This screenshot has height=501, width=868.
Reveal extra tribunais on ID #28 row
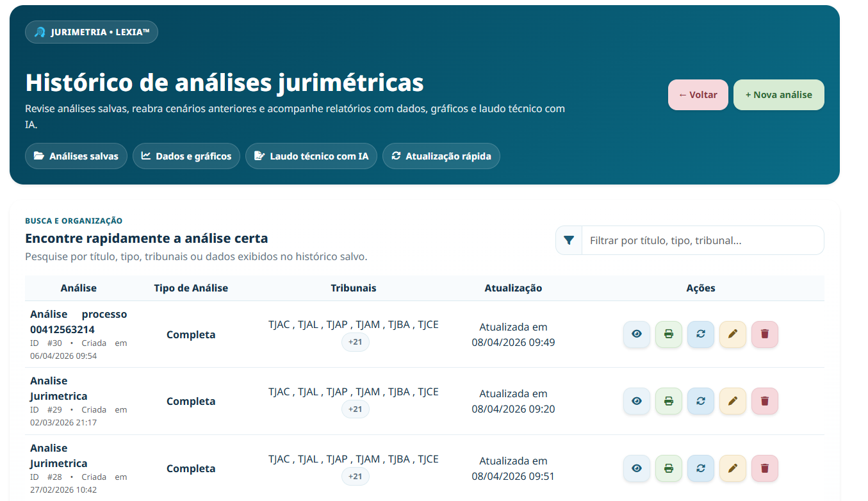click(x=355, y=476)
